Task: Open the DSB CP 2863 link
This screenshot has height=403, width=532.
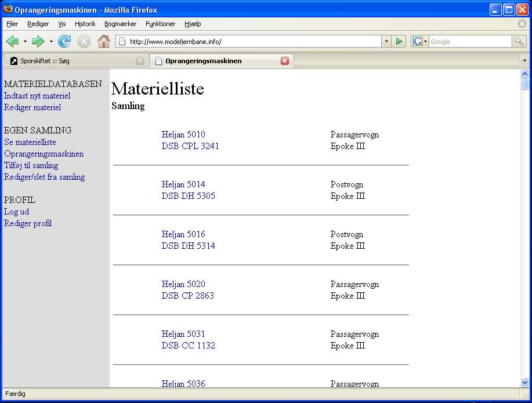Action: pyautogui.click(x=187, y=296)
